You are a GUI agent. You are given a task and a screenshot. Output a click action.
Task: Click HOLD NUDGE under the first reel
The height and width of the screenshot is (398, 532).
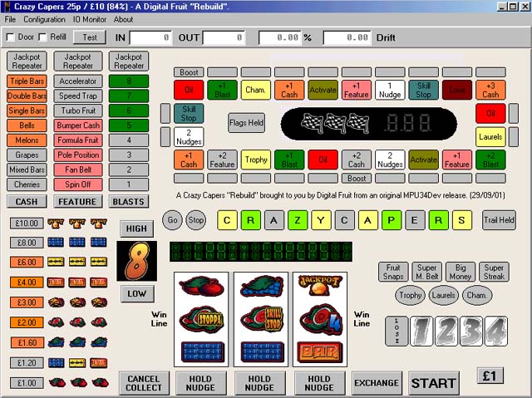pos(200,383)
